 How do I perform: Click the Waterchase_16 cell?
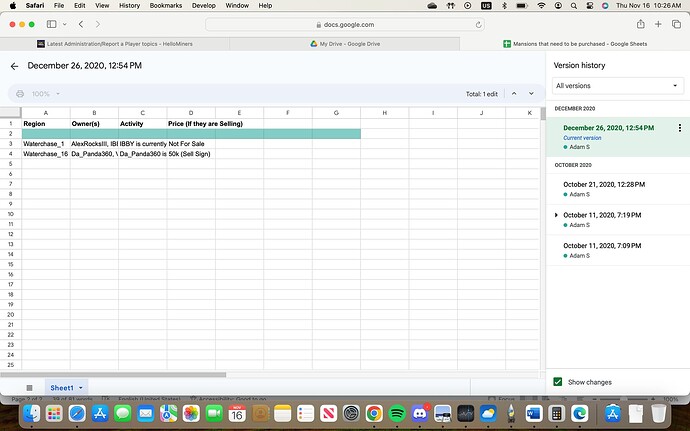pyautogui.click(x=46, y=154)
